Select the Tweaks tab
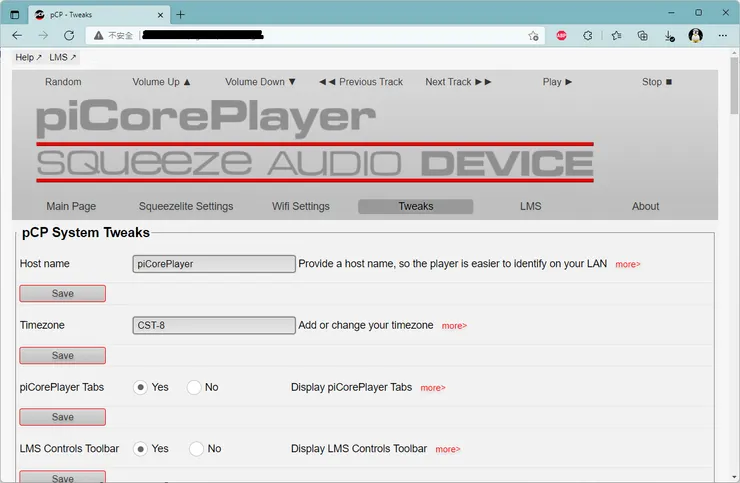Image resolution: width=740 pixels, height=483 pixels. point(416,206)
